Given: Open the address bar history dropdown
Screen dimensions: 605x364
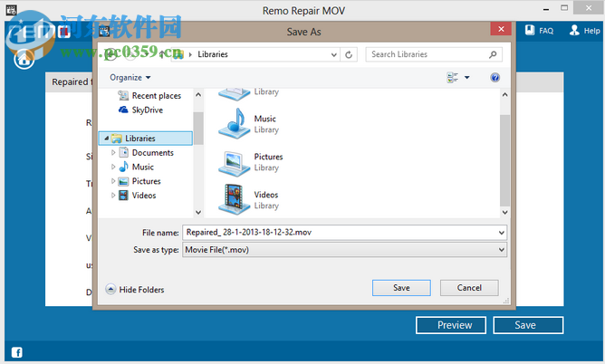Looking at the screenshot, I should click(x=334, y=54).
